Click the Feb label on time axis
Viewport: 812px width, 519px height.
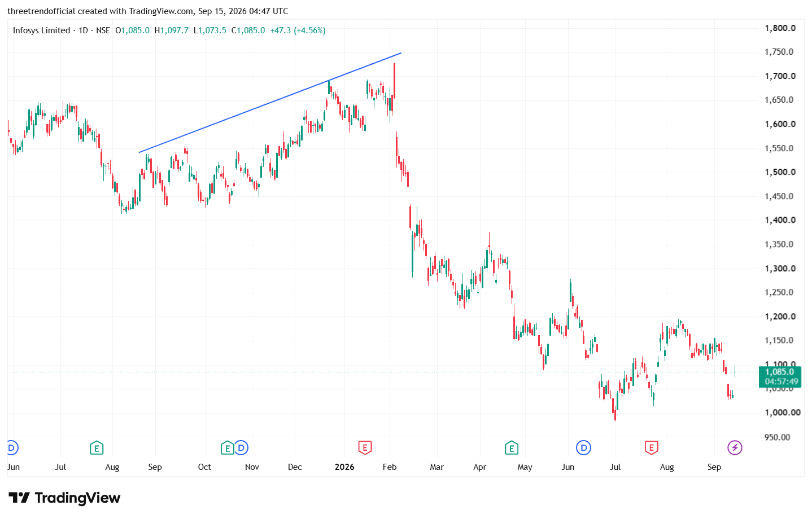click(390, 467)
